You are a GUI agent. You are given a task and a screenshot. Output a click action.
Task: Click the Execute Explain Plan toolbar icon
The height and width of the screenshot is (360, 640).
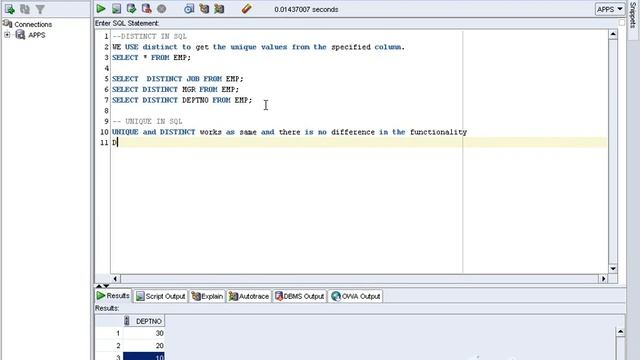pos(204,9)
